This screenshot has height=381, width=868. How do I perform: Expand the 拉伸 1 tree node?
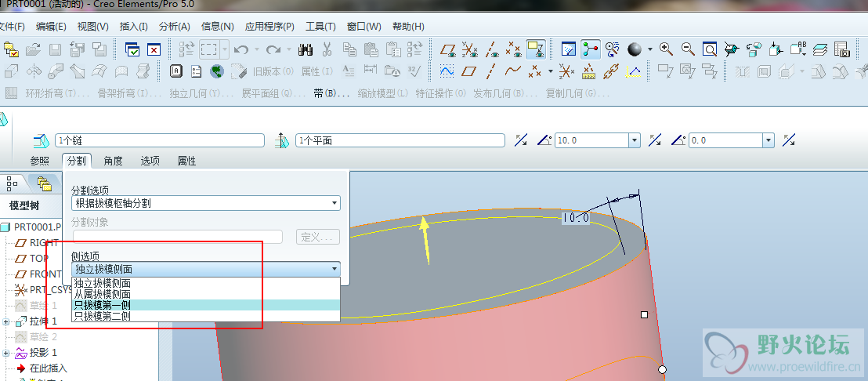[6, 321]
